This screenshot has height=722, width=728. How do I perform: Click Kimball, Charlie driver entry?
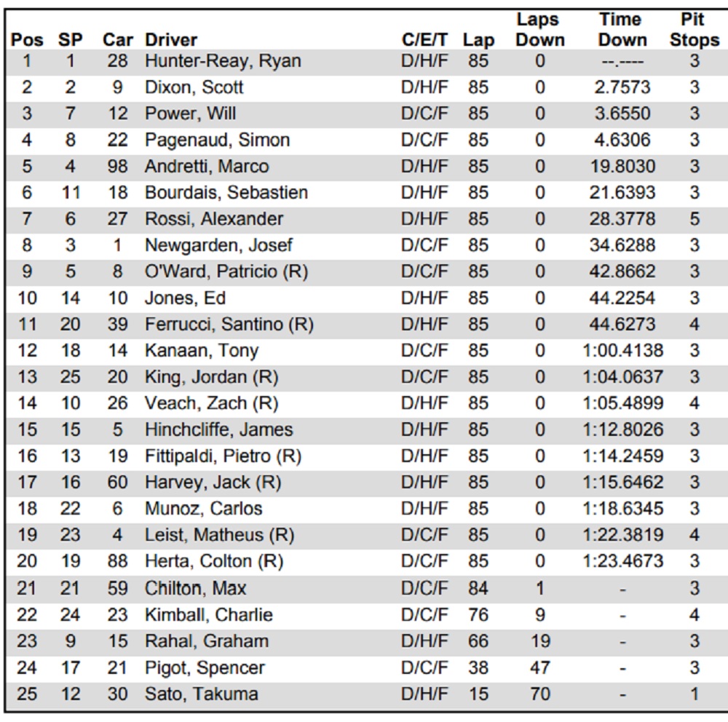click(x=208, y=615)
